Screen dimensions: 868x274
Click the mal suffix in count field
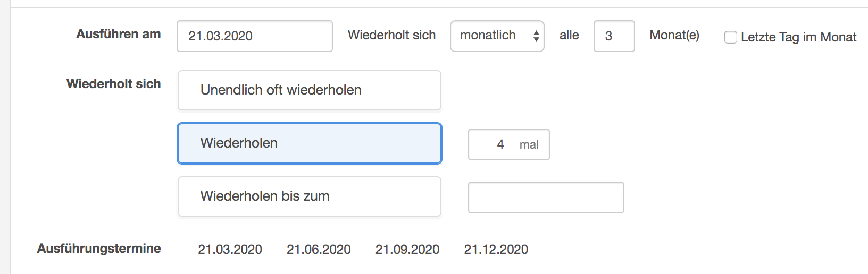coord(529,145)
